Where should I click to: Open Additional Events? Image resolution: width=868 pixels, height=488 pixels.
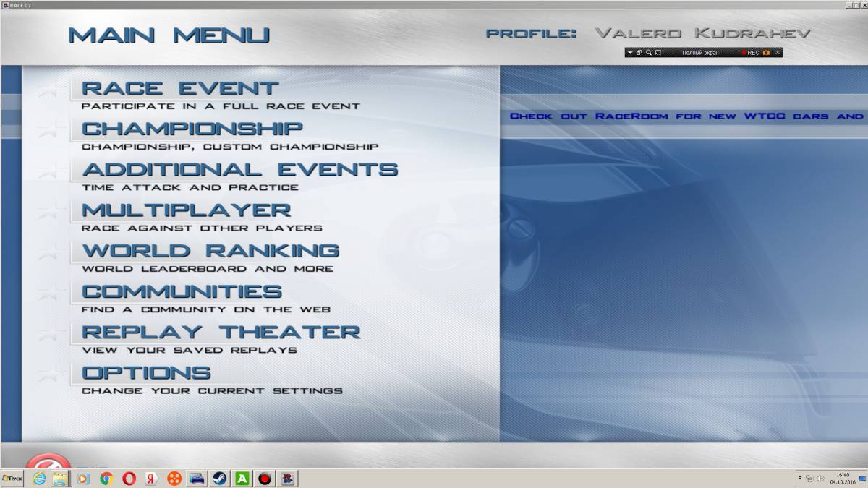pos(239,170)
